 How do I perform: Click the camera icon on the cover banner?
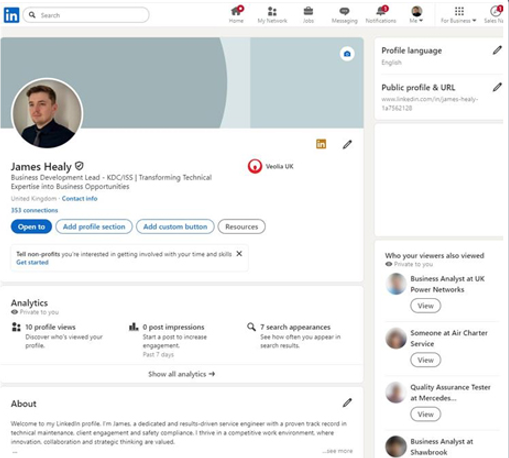coord(347,54)
